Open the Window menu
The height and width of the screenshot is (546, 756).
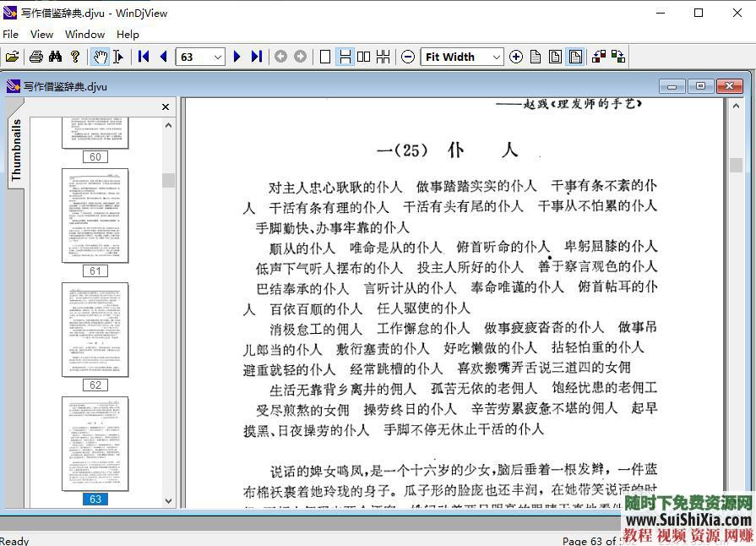pyautogui.click(x=84, y=34)
